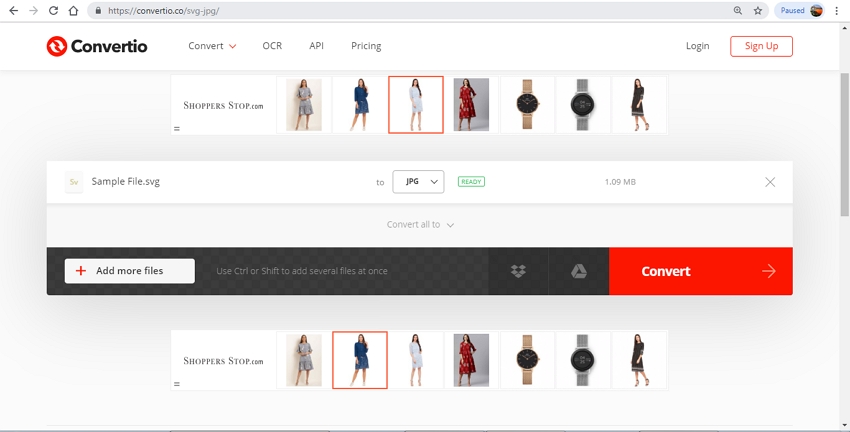Click the Add more files button
This screenshot has width=850, height=432.
coord(130,271)
